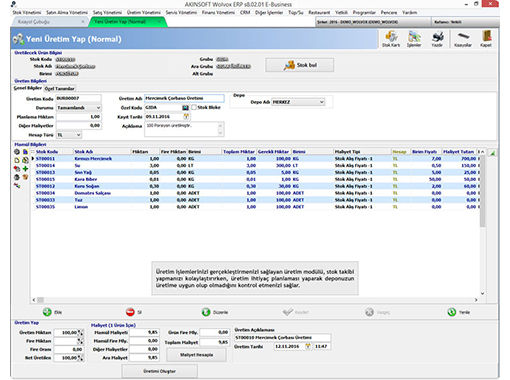Open the Üretim Tarihi calendar picker icon

308,346
